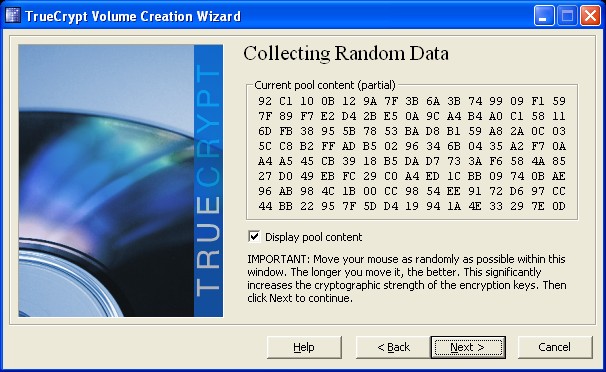Click the Collecting Random Data heading

[x=346, y=54]
